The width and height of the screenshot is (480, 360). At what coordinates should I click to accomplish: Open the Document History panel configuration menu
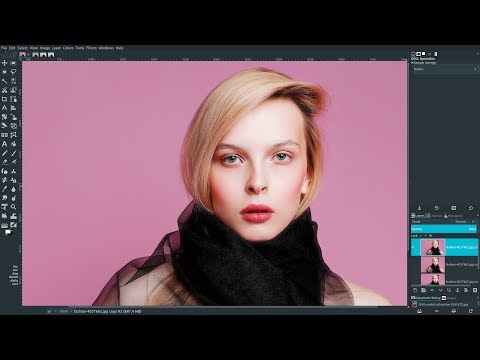(477, 298)
